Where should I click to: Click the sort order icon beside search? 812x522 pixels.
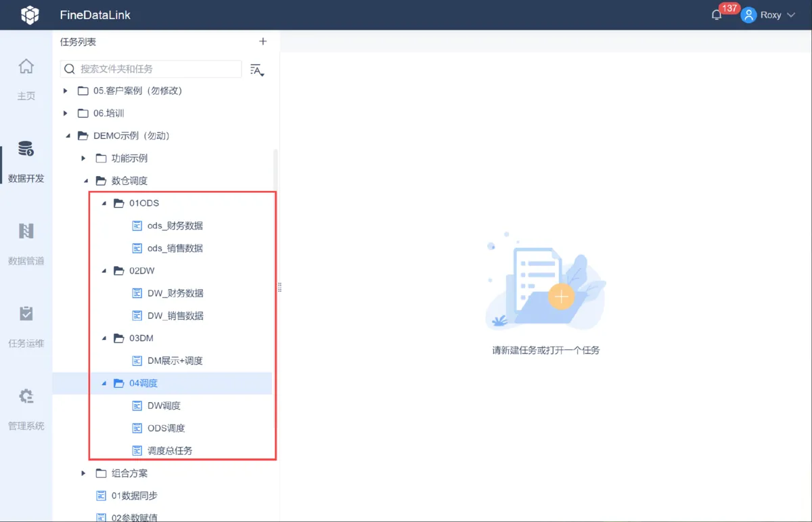click(x=257, y=69)
